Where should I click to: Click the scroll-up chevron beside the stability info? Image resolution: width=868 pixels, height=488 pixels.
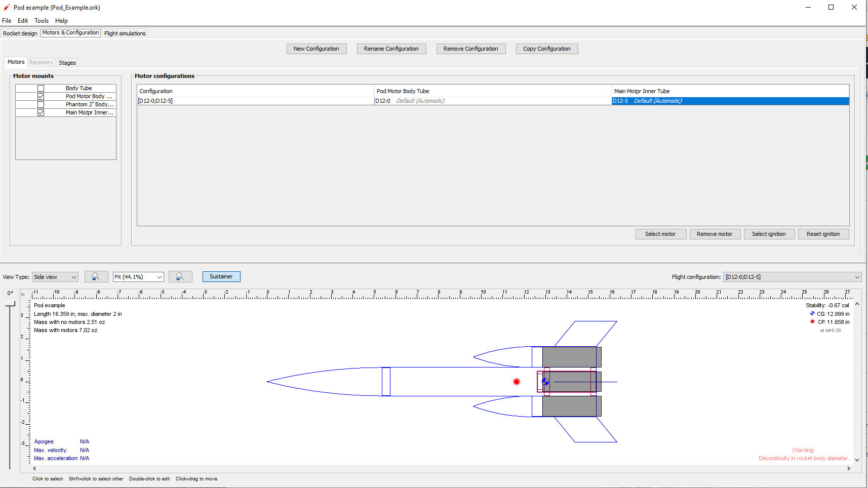tap(857, 303)
